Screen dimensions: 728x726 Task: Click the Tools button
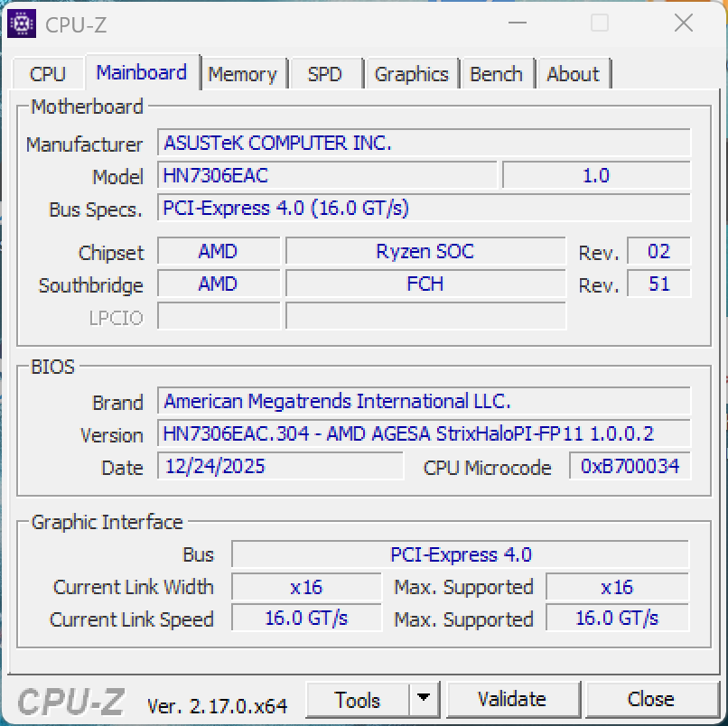click(358, 700)
